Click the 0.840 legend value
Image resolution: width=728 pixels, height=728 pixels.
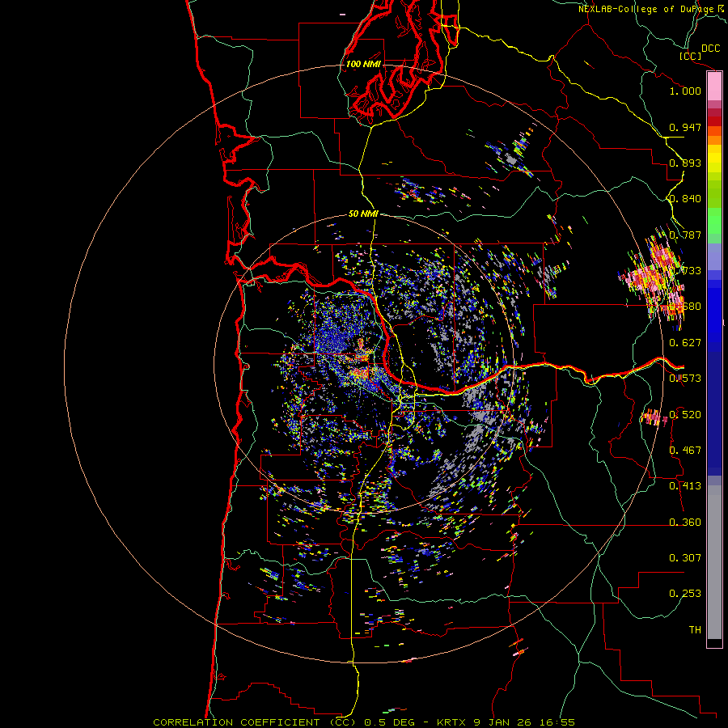(685, 199)
